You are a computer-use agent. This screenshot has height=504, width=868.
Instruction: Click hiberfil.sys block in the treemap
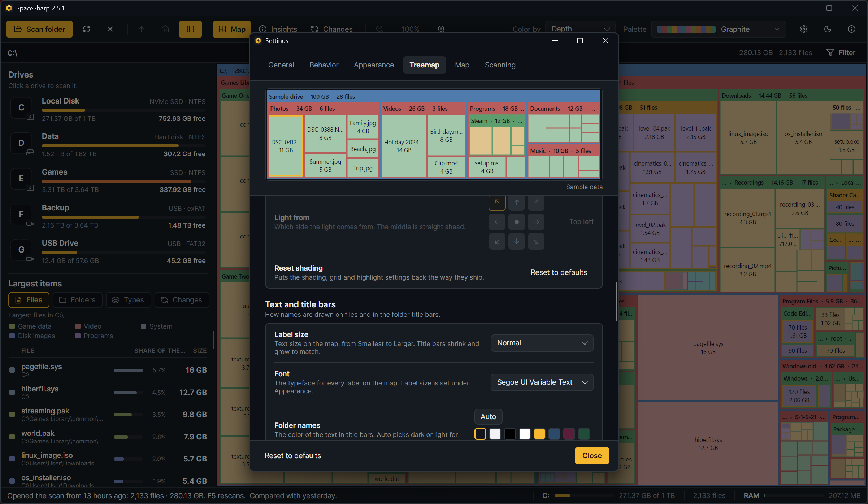tap(708, 444)
